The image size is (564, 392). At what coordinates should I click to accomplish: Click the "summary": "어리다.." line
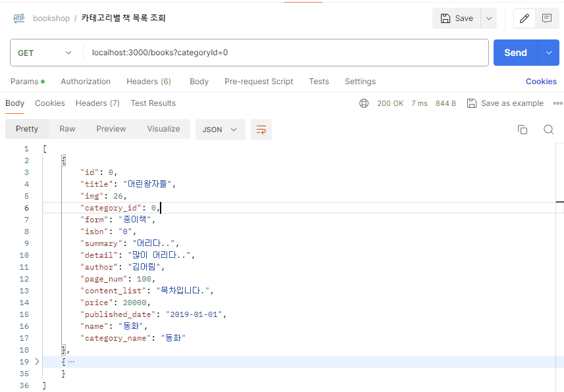tap(130, 243)
